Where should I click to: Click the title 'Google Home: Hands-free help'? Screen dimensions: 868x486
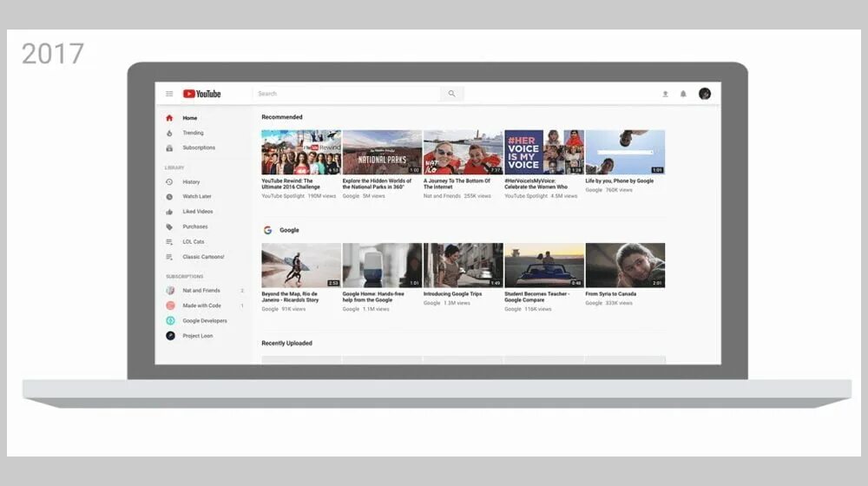(373, 297)
